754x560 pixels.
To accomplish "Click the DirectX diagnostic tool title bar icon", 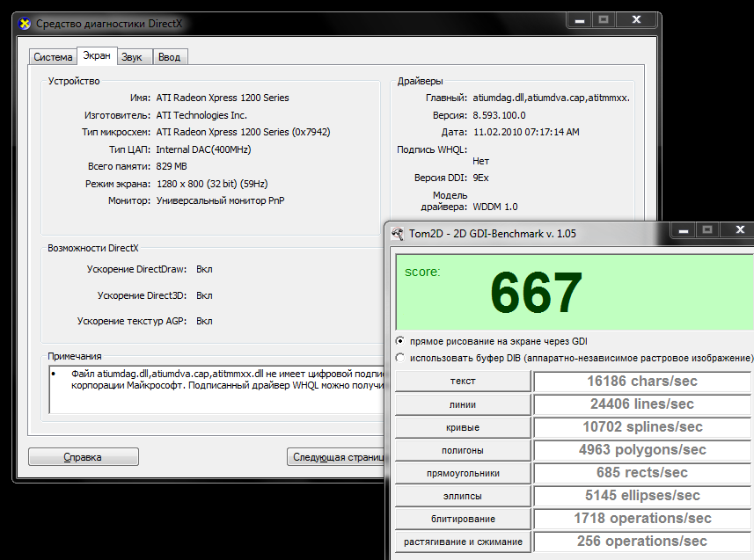I will 24,23.
